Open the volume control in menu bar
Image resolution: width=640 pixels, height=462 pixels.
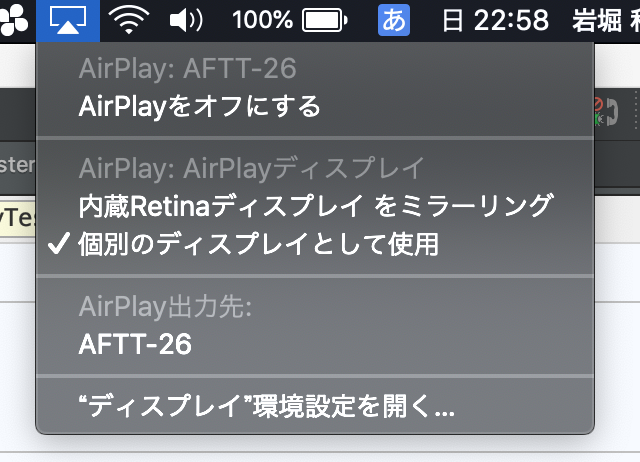[187, 20]
